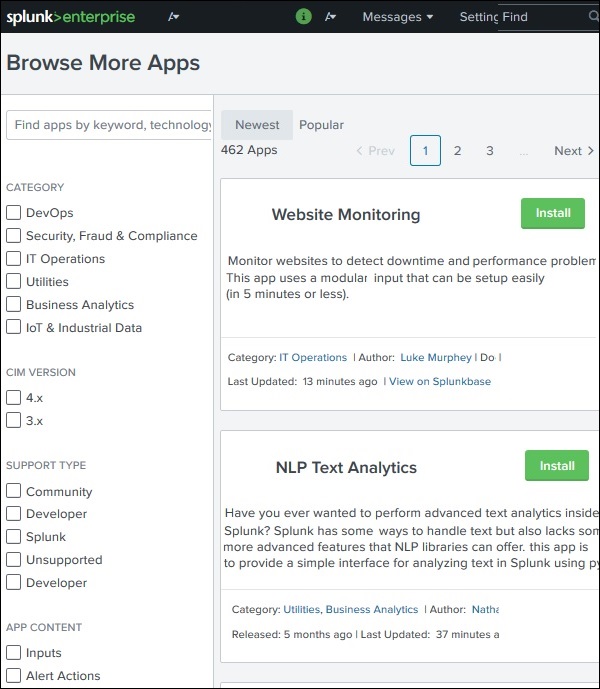
Task: Click the Splunk Enterprise logo
Action: [x=70, y=16]
